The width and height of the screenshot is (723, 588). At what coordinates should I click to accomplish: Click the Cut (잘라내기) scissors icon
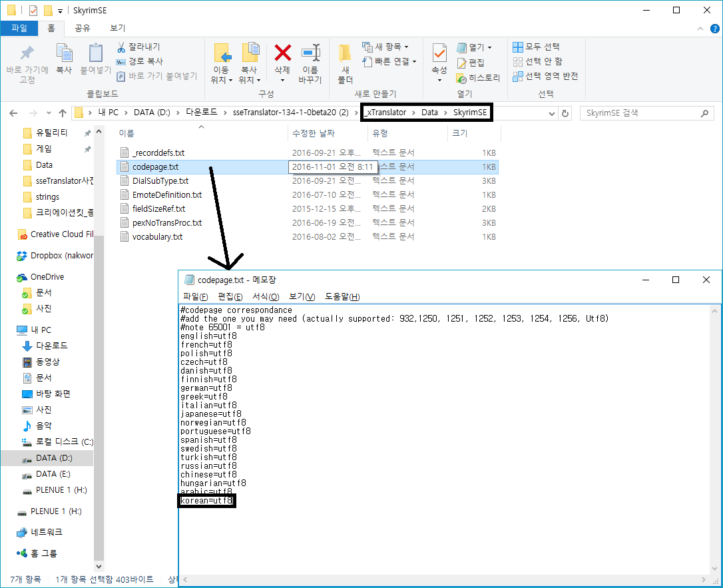[x=122, y=47]
